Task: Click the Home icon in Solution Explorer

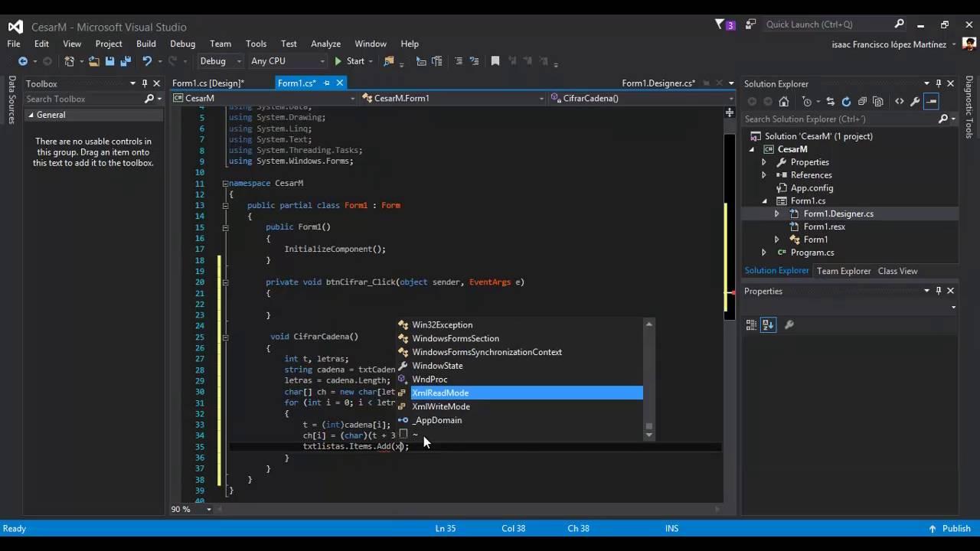Action: click(783, 101)
